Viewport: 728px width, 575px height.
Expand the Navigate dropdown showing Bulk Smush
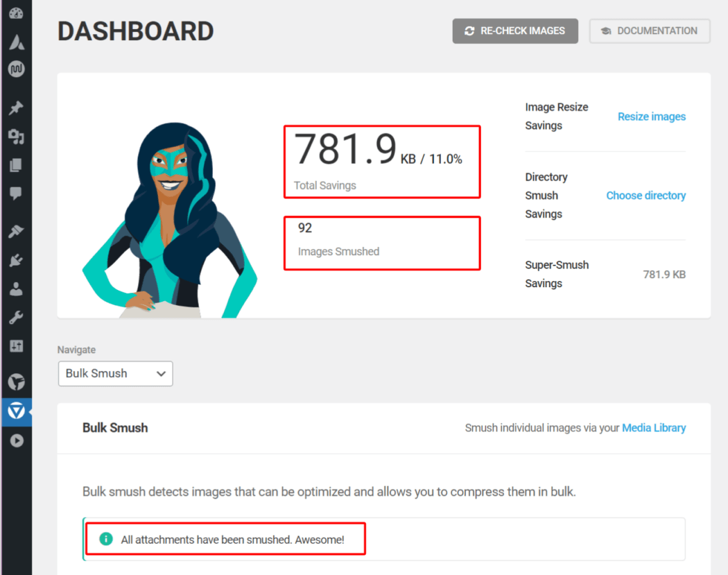point(115,373)
